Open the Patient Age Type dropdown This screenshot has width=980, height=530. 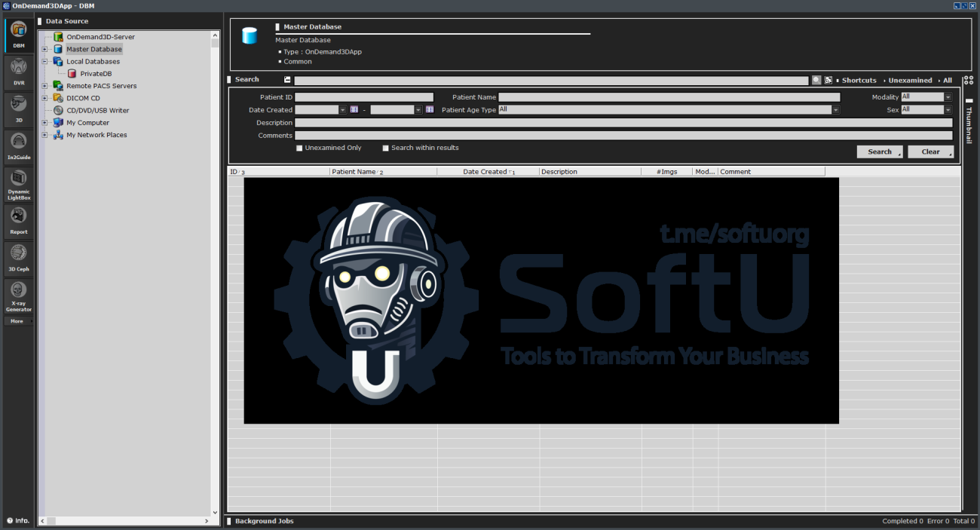[x=836, y=109]
